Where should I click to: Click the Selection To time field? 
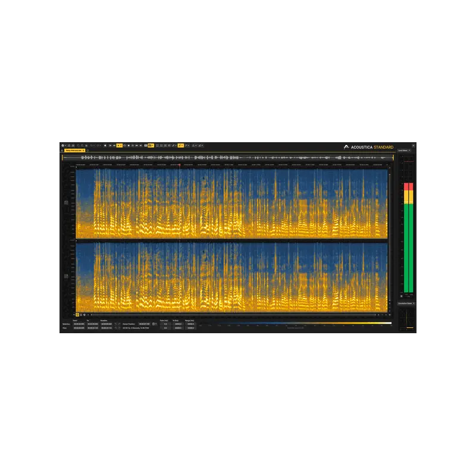click(93, 324)
